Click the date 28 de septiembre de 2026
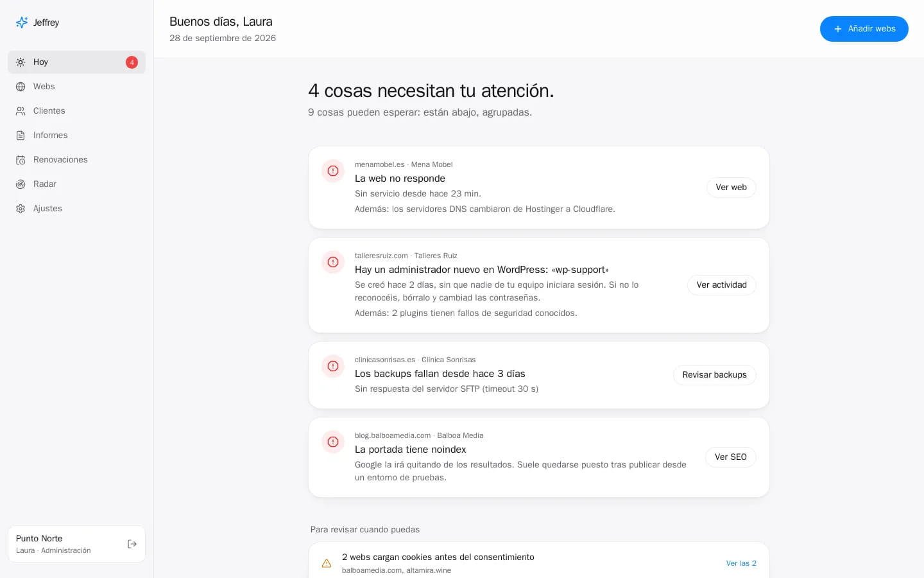Viewport: 924px width, 578px height. click(223, 38)
